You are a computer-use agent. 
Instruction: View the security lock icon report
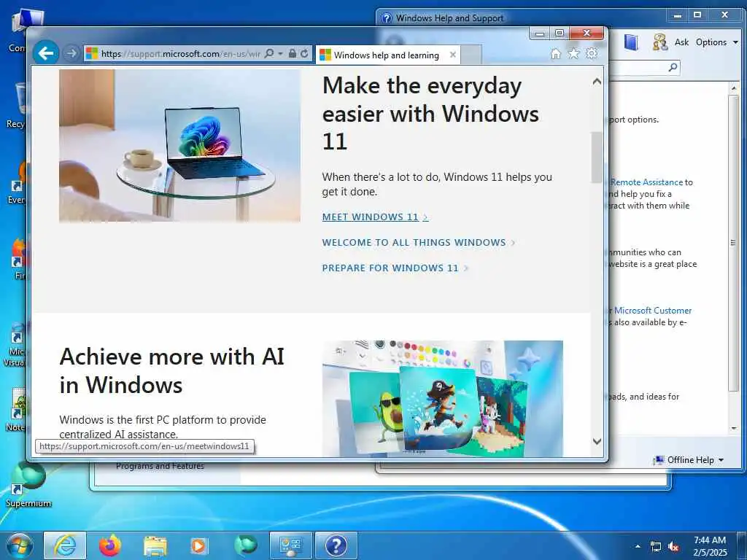(x=293, y=53)
